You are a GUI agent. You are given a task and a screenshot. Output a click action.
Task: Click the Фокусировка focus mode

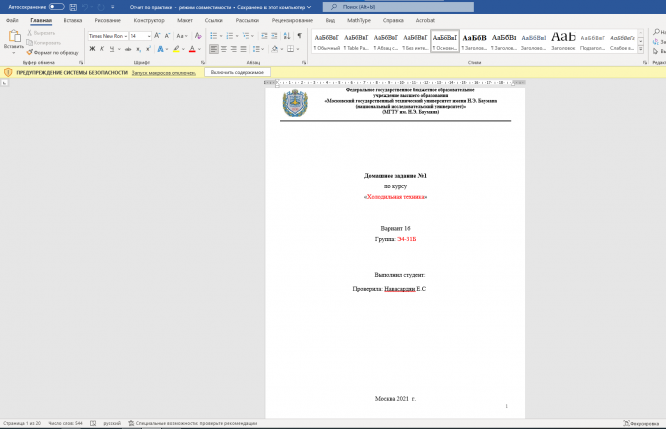[642, 423]
